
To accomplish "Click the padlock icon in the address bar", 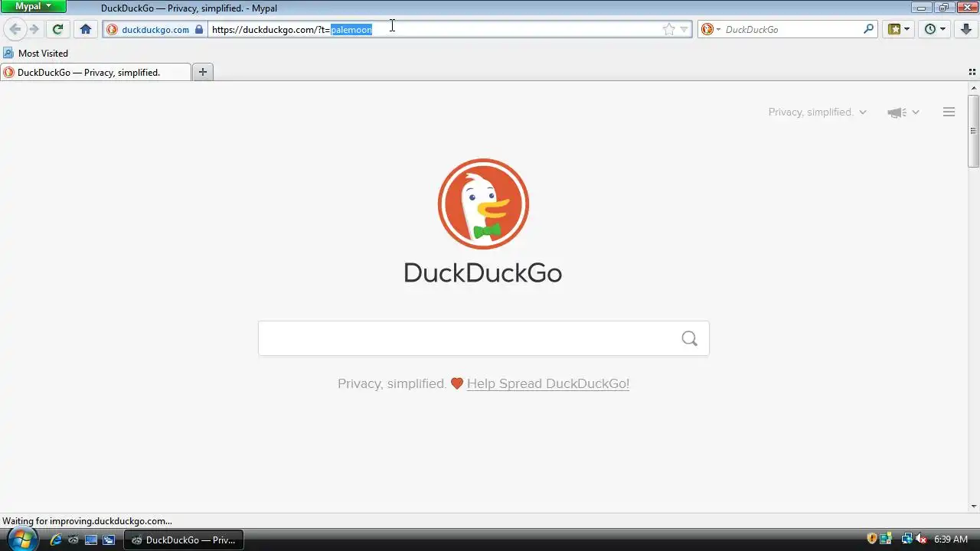I will tap(199, 29).
